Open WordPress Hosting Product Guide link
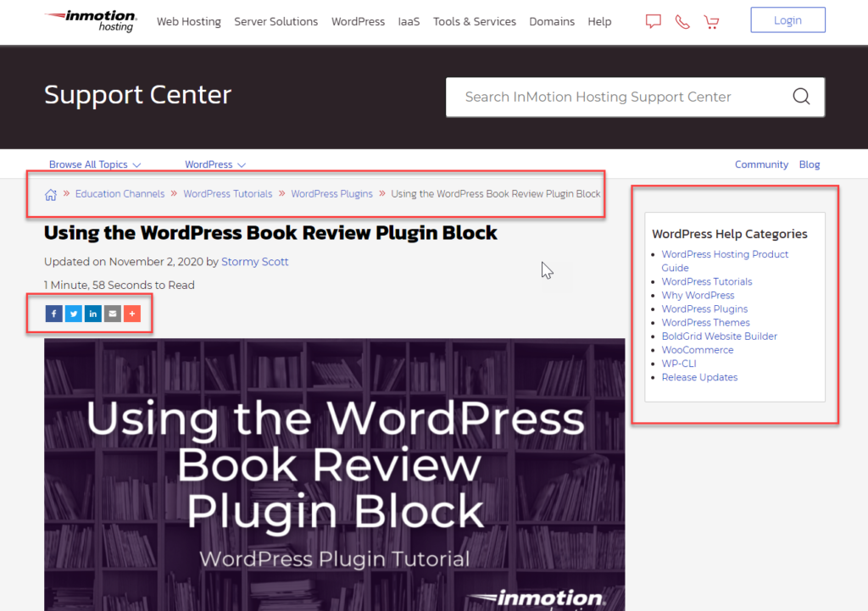The width and height of the screenshot is (868, 611). pyautogui.click(x=725, y=261)
